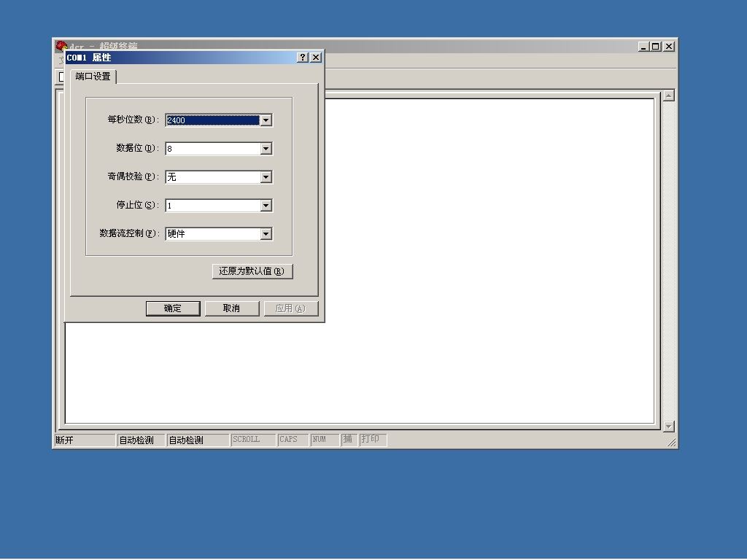Viewport: 747px width, 560px height.
Task: Click the HyperTerminal app icon in title bar
Action: tap(61, 45)
